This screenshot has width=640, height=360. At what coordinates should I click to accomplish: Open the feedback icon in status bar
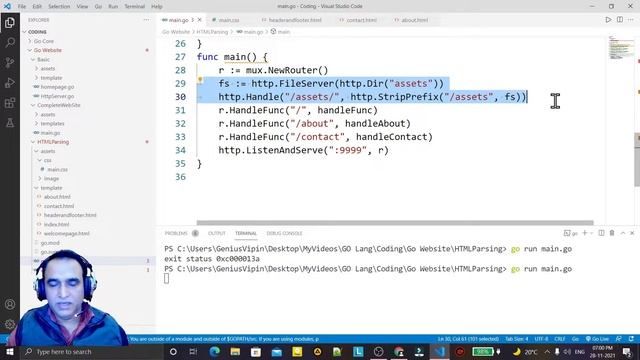click(619, 339)
